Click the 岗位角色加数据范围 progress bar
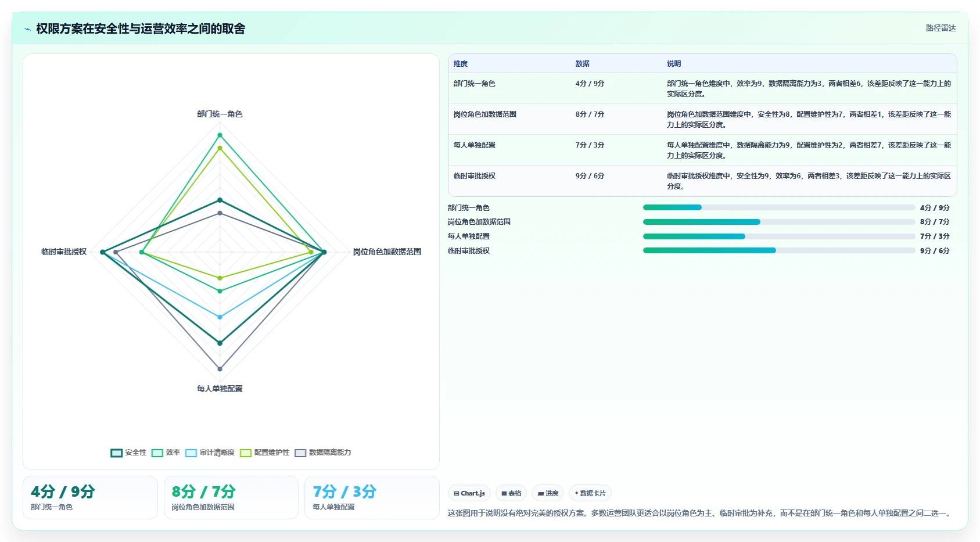Viewport: 980px width, 542px height. 779,222
